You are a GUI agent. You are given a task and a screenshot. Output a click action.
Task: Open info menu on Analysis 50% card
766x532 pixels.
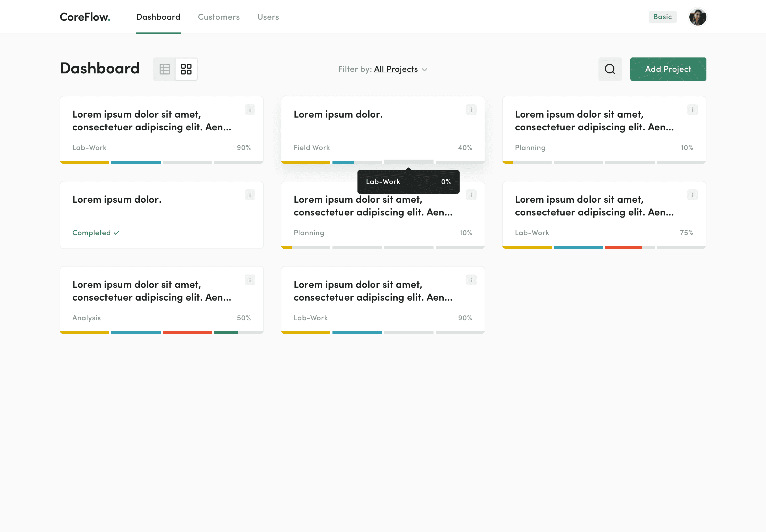click(x=250, y=280)
